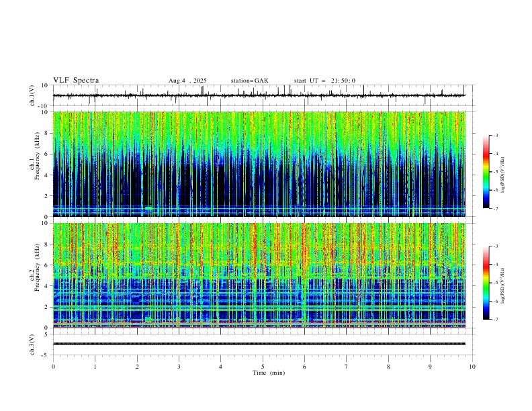Select the 'Aug.4 , 2025' date label
The width and height of the screenshot is (532, 411).
coord(187,81)
